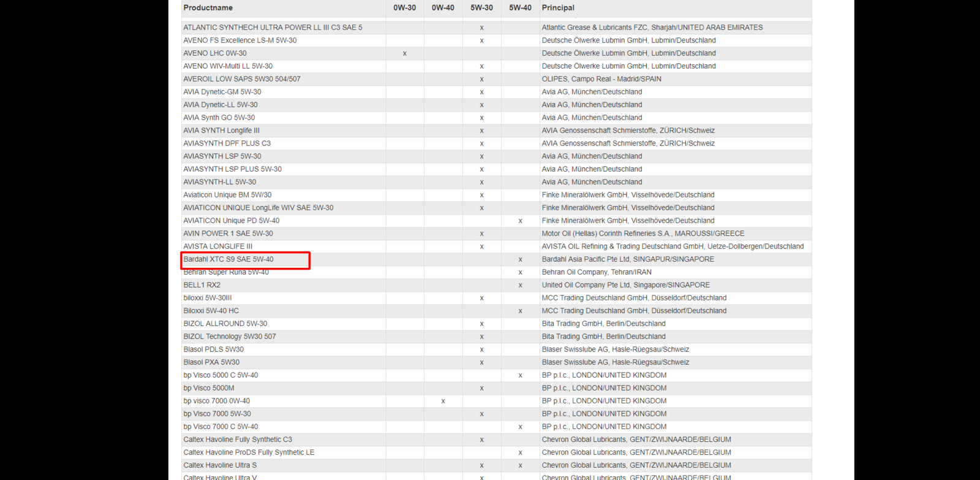Select AVIA Synth GO 5W-30 product name
The image size is (980, 480).
click(219, 118)
